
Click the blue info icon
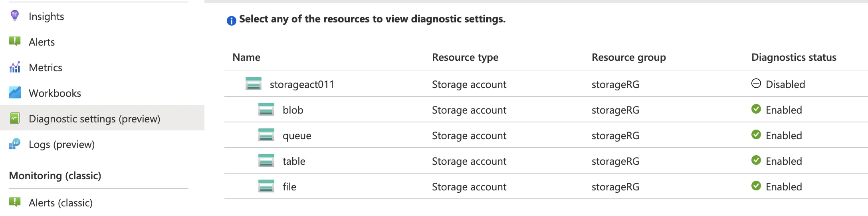[232, 20]
